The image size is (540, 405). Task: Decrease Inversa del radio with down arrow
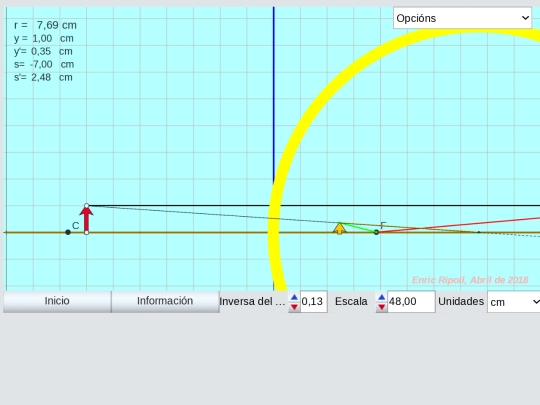tap(294, 307)
